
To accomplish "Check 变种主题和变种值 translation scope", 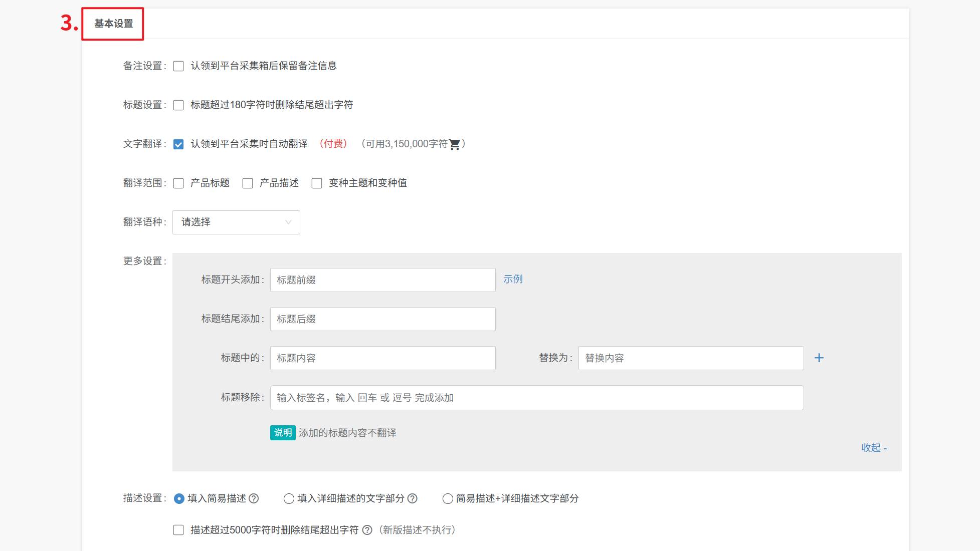I will tap(317, 183).
